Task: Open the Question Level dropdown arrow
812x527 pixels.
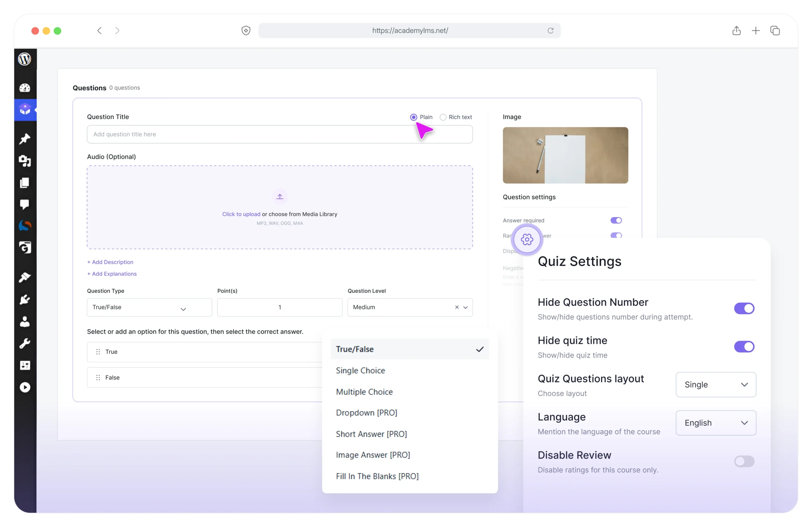Action: click(465, 308)
